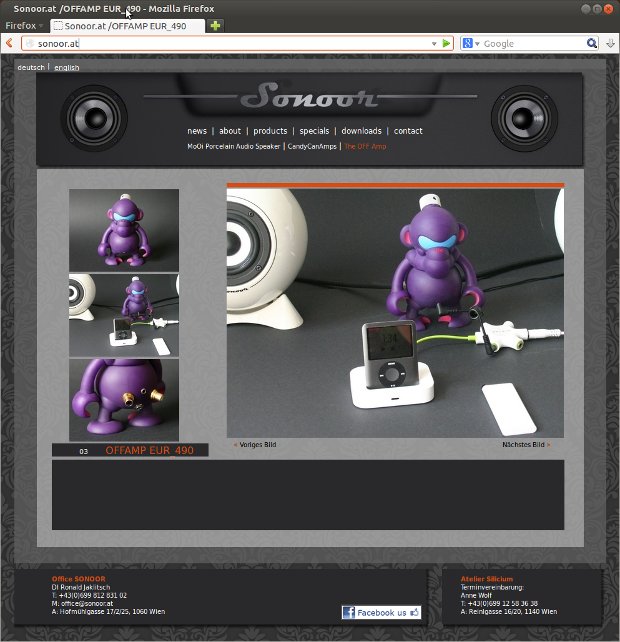The height and width of the screenshot is (642, 620).
Task: Select the purple monkey front thumbnail
Action: (x=124, y=230)
